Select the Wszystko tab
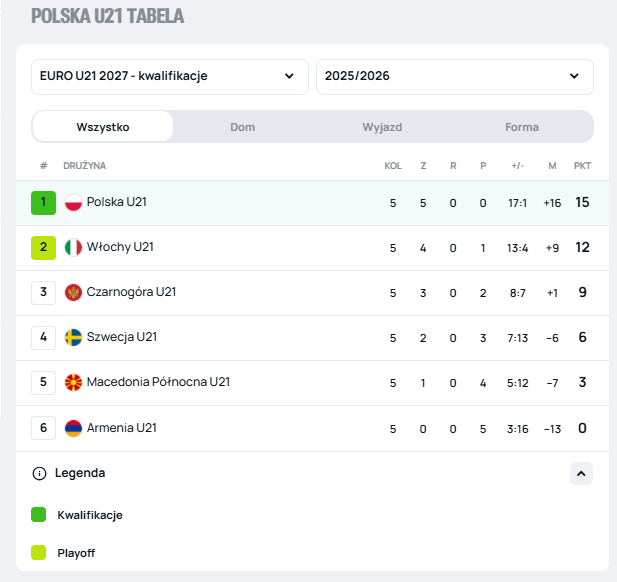617x582 pixels. point(103,127)
